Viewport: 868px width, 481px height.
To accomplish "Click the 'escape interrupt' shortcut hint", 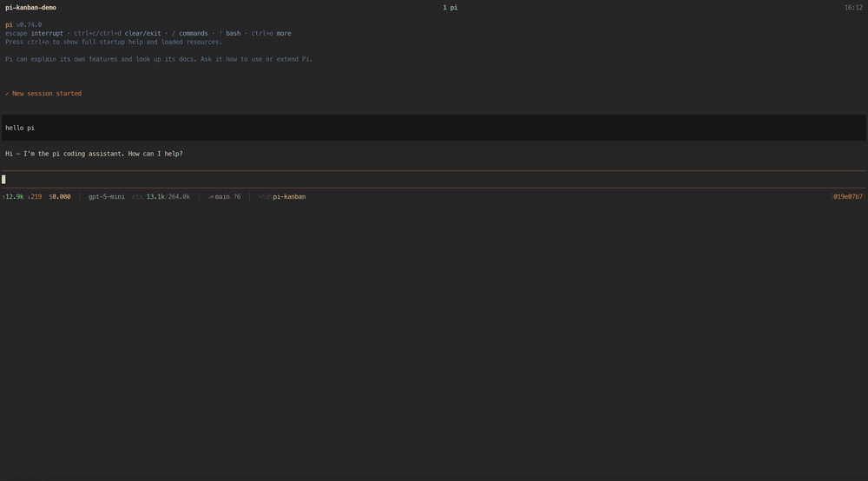I will (x=35, y=33).
